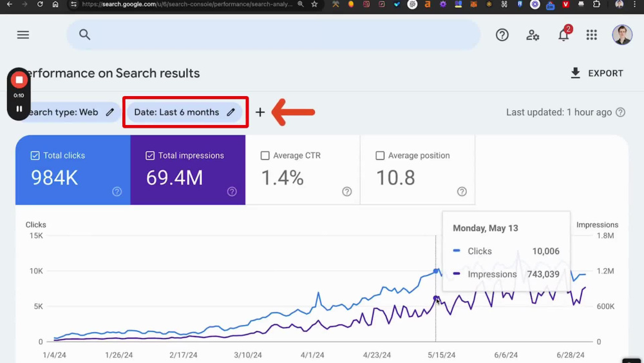This screenshot has height=363, width=644.
Task: Open the Google account avatar
Action: point(622,35)
